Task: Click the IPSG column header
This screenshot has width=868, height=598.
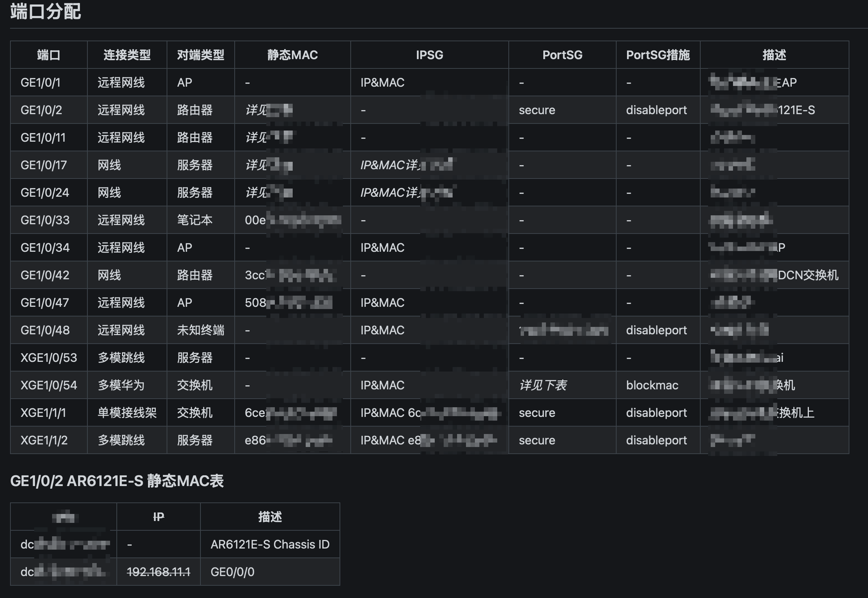Action: [x=429, y=55]
